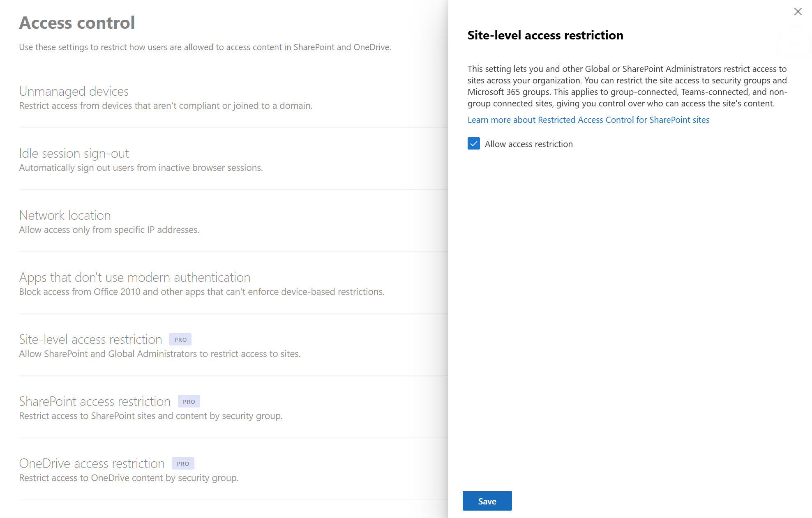Image resolution: width=812 pixels, height=518 pixels.
Task: Open Unmanaged devices setting
Action: [x=74, y=91]
